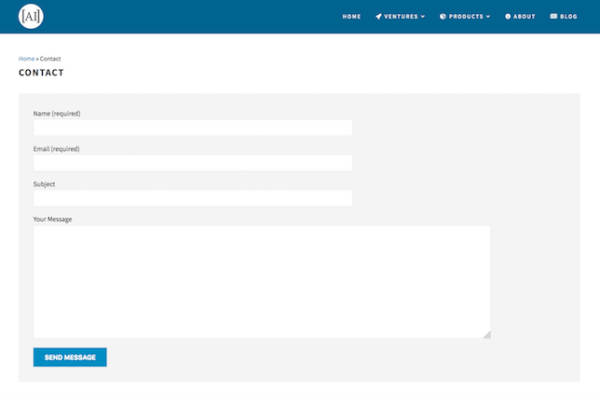600x400 pixels.
Task: Select the Products menu label
Action: (466, 17)
